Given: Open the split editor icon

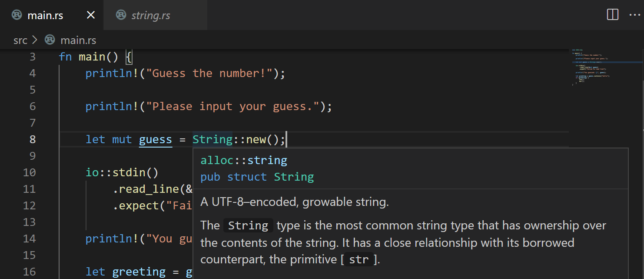Looking at the screenshot, I should pos(612,14).
